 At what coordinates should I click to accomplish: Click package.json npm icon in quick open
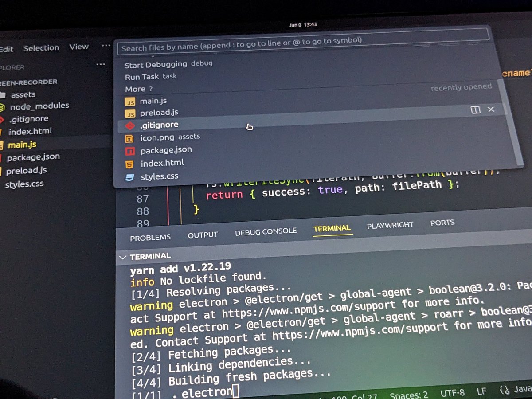point(130,151)
